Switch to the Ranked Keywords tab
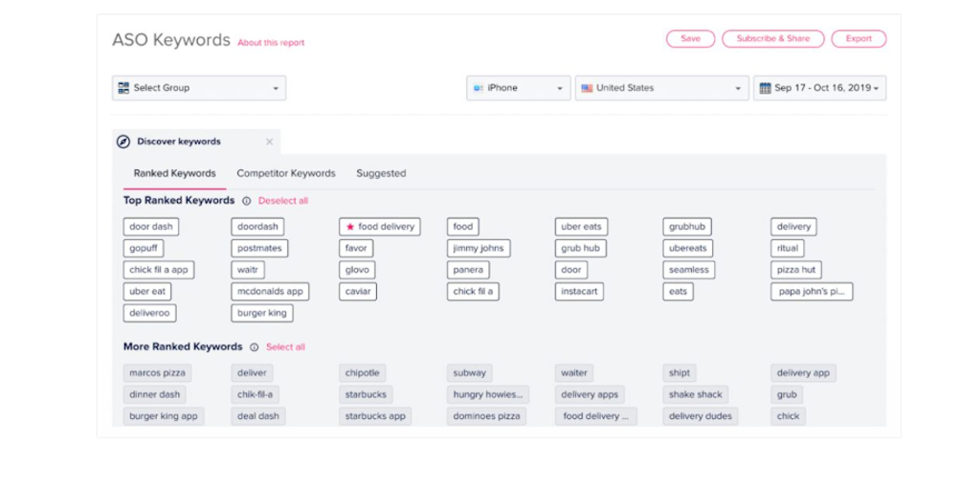Viewport: 980px width, 489px height. pos(175,174)
